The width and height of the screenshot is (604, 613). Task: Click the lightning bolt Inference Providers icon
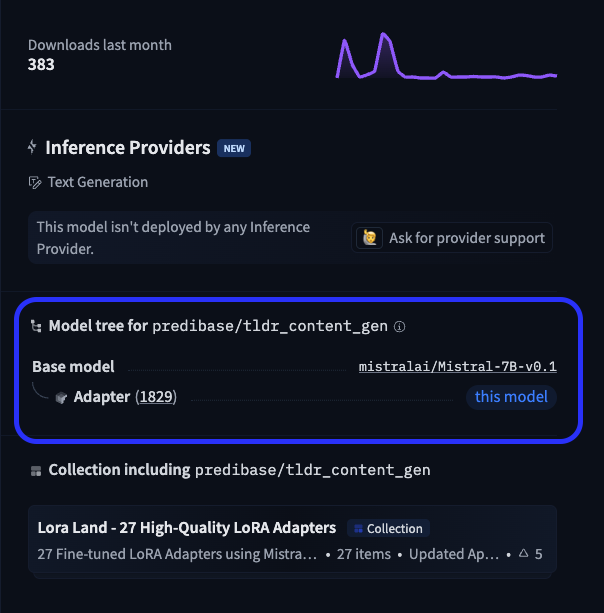[x=32, y=147]
